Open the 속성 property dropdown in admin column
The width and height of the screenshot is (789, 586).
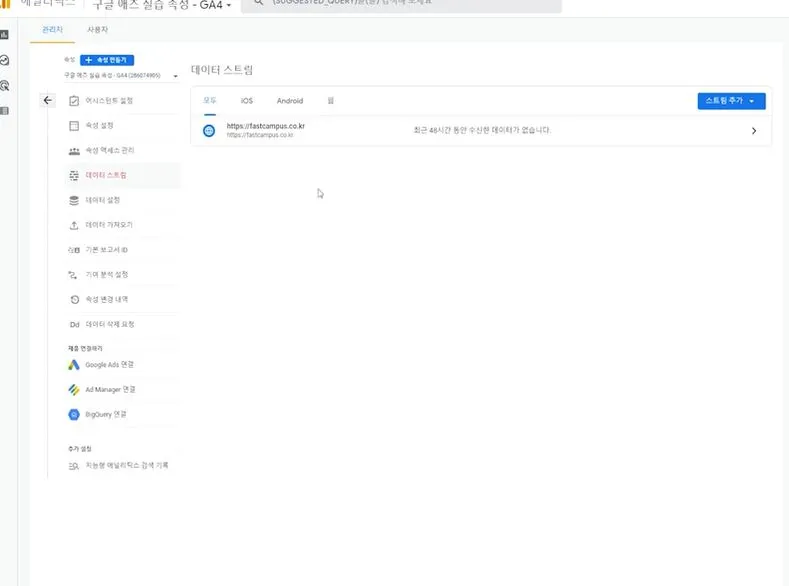point(121,75)
